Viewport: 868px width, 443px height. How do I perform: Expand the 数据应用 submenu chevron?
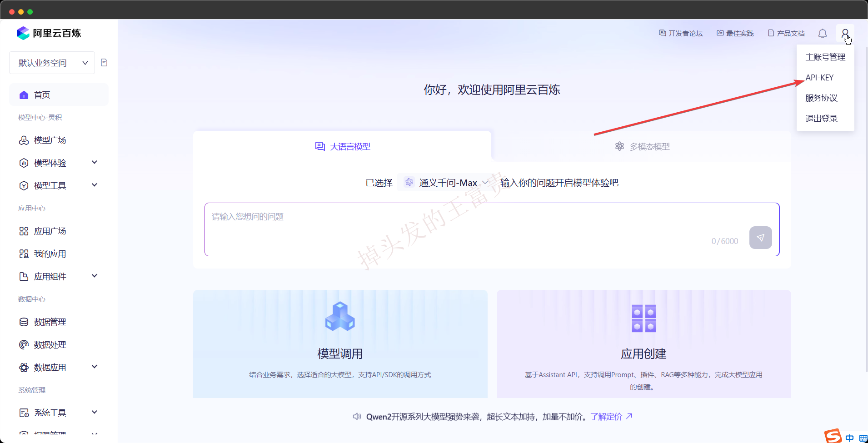(95, 367)
